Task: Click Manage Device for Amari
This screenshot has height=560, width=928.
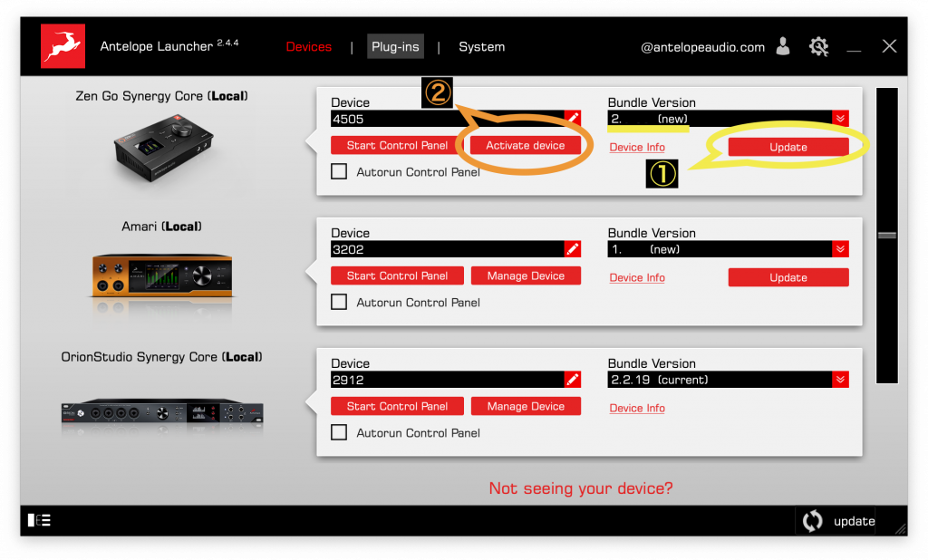Action: pos(526,275)
